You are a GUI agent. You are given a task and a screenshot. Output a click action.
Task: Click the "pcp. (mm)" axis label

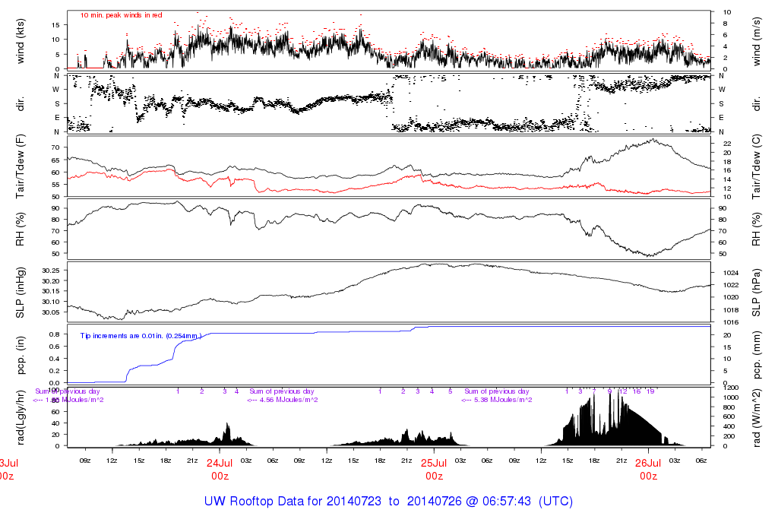757,356
